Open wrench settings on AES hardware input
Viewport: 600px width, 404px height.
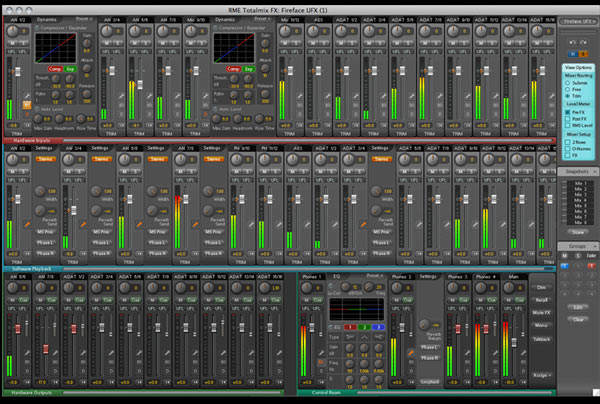click(328, 96)
